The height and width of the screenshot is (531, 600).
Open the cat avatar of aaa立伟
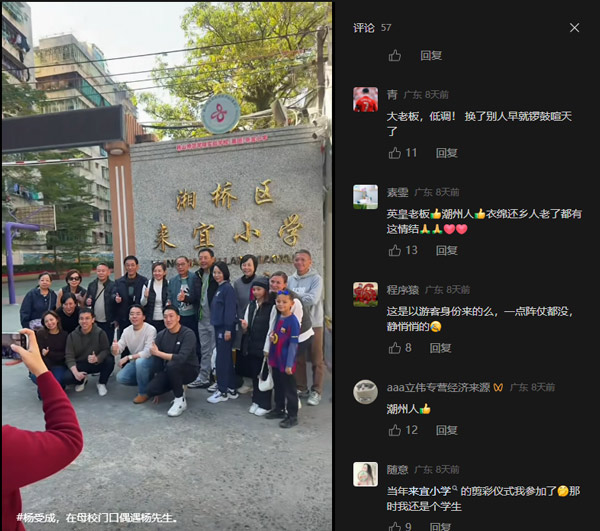(365, 392)
